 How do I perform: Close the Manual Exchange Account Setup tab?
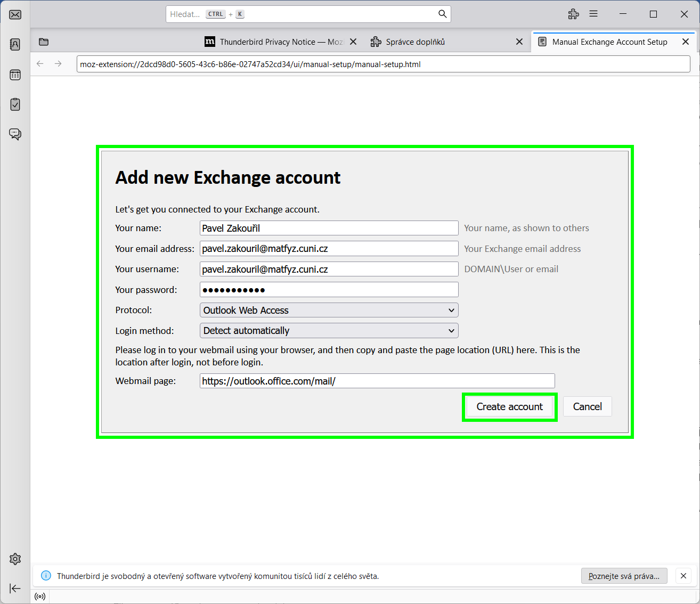(686, 42)
